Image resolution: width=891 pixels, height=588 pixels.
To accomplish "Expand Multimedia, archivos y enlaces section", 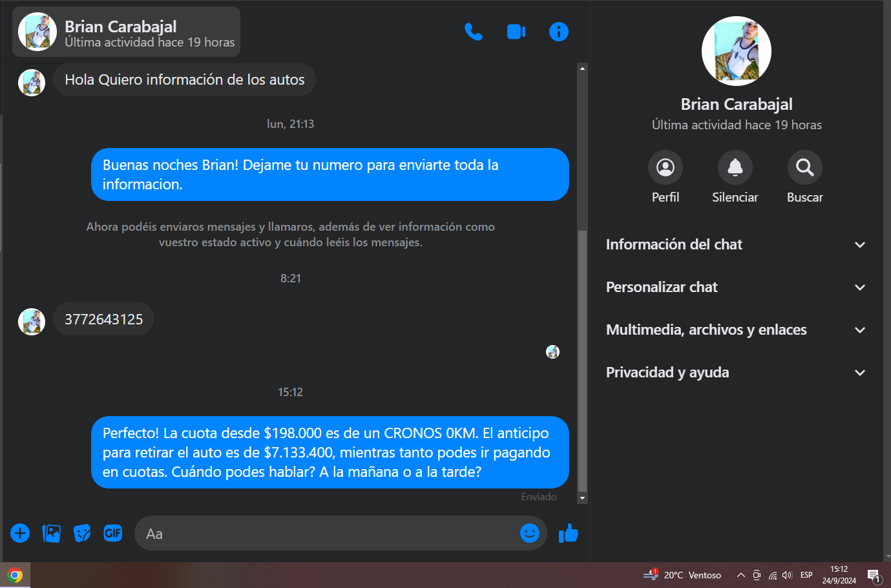I will coord(736,330).
